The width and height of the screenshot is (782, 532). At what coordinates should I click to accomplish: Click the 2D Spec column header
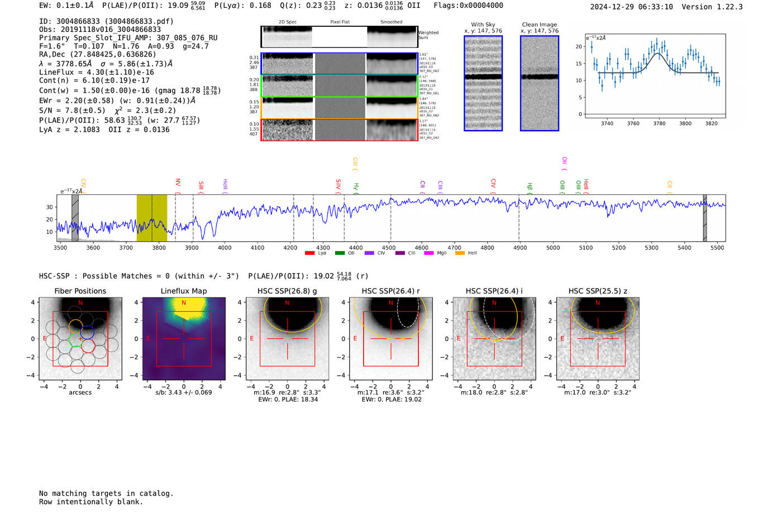pyautogui.click(x=288, y=22)
